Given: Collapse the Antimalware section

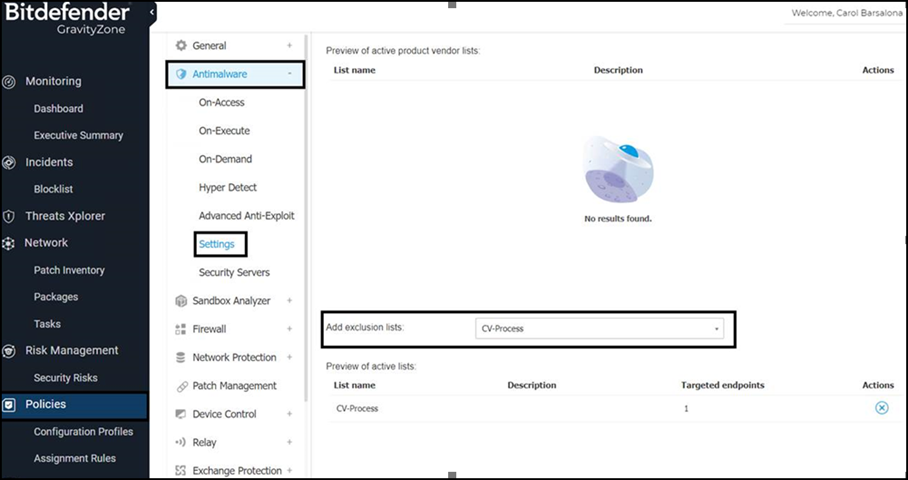Looking at the screenshot, I should 289,74.
